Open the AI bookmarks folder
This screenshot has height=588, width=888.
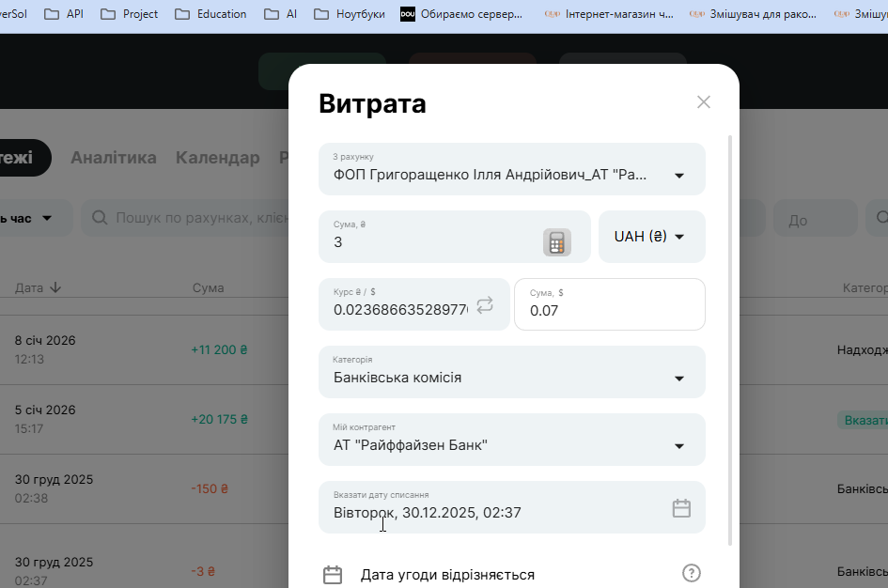tap(280, 13)
